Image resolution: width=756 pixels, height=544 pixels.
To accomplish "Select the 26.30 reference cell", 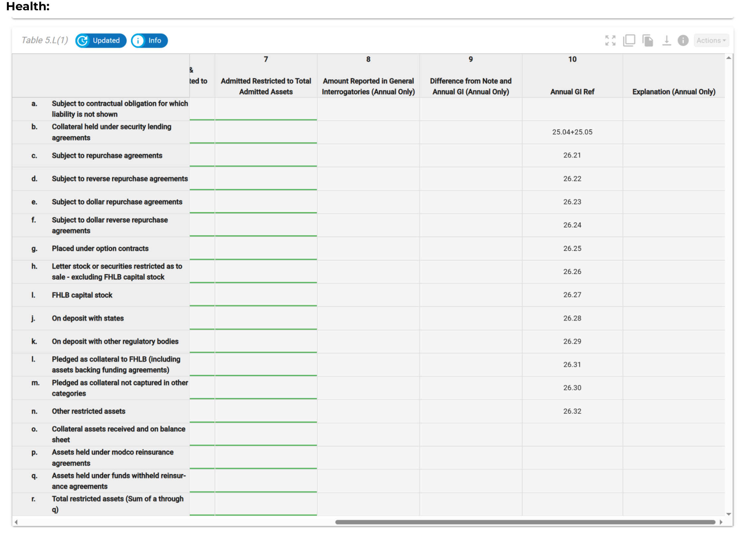I will pyautogui.click(x=572, y=388).
